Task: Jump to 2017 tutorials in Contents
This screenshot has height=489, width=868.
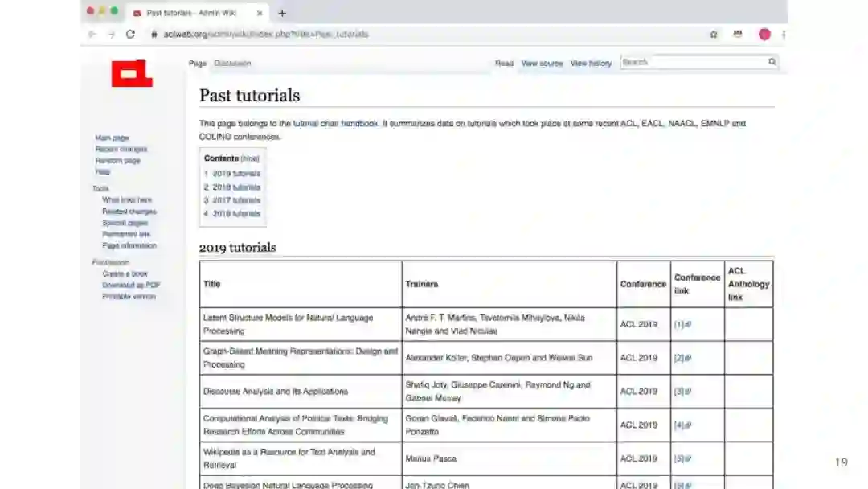Action: pos(232,200)
